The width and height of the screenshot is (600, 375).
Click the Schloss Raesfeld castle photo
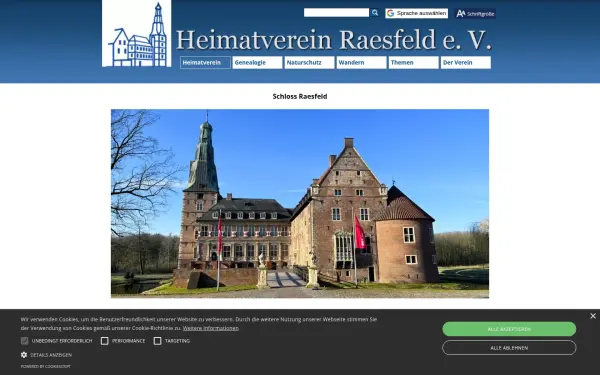pos(300,204)
